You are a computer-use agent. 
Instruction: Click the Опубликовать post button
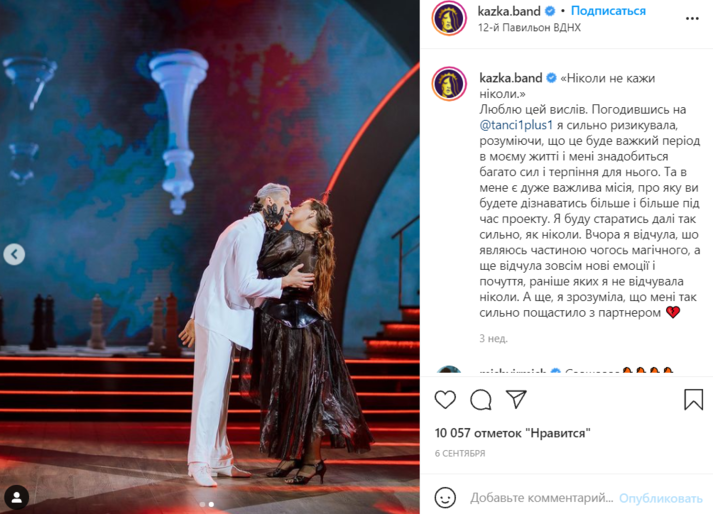coord(661,499)
